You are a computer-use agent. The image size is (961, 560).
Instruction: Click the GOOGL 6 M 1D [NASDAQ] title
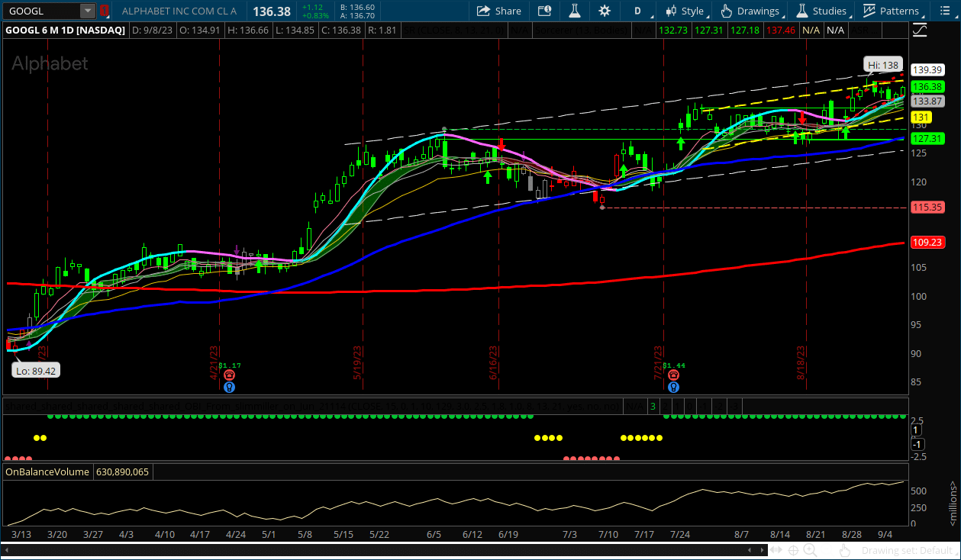pyautogui.click(x=66, y=30)
